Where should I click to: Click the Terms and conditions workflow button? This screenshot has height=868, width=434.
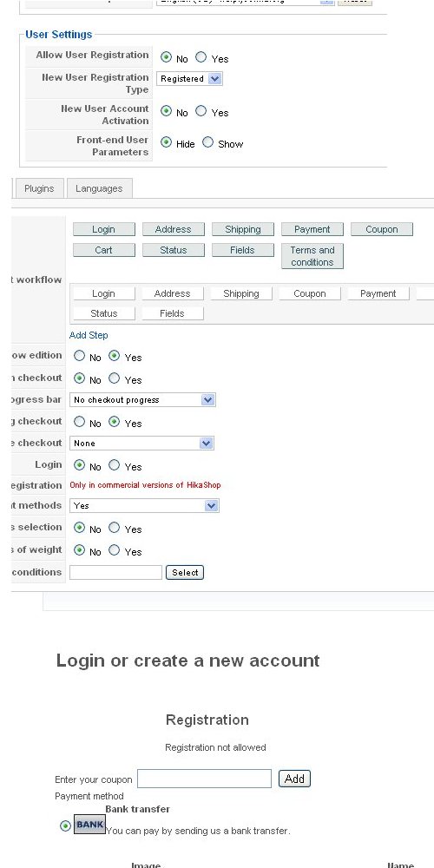(312, 256)
